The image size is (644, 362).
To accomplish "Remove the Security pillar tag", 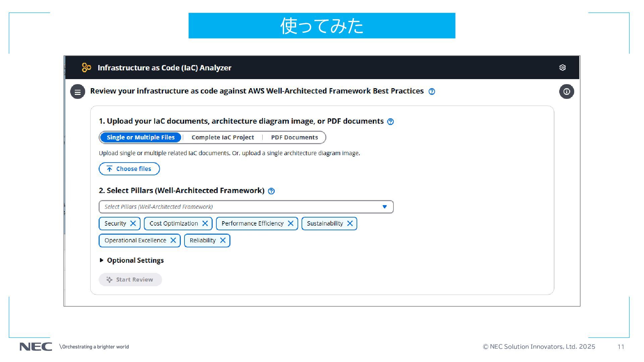I will click(x=133, y=223).
